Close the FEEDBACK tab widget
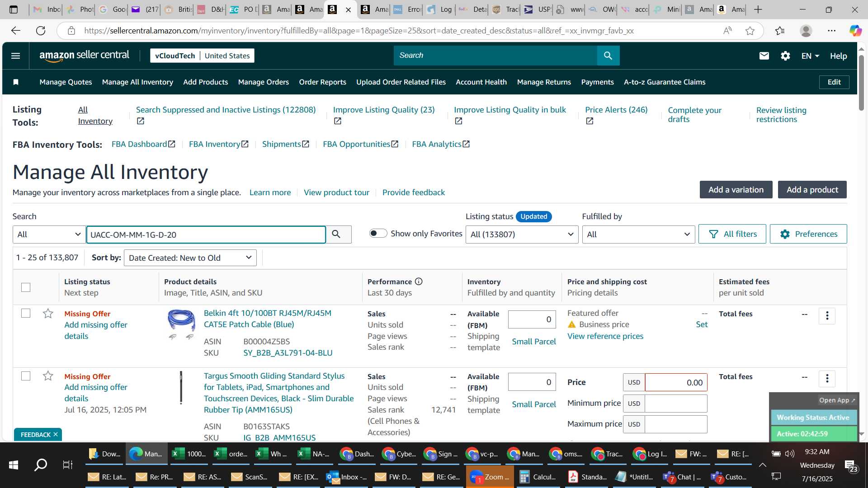 coord(56,434)
